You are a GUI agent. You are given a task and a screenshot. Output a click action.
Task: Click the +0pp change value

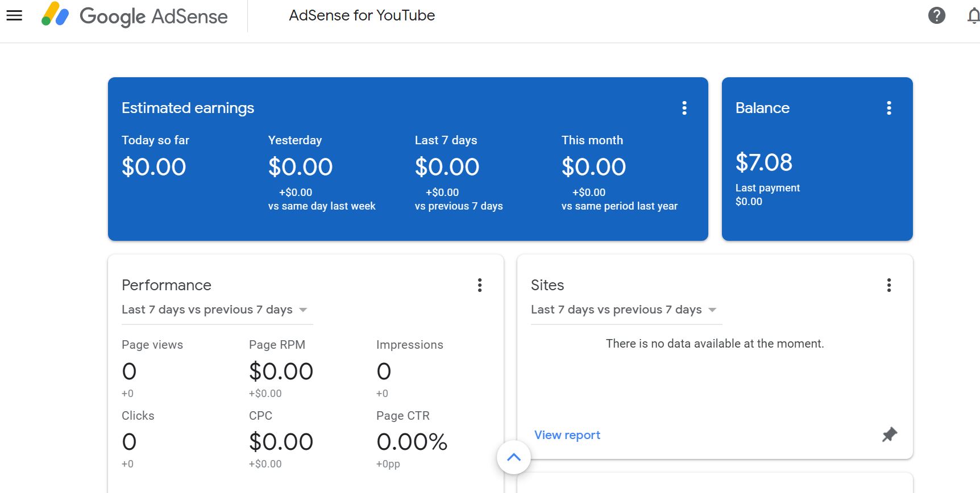(388, 464)
